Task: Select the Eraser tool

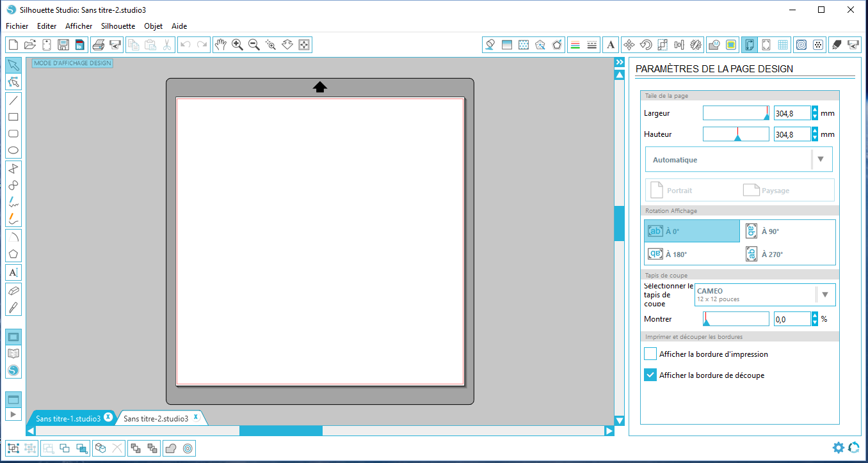Action: click(13, 290)
